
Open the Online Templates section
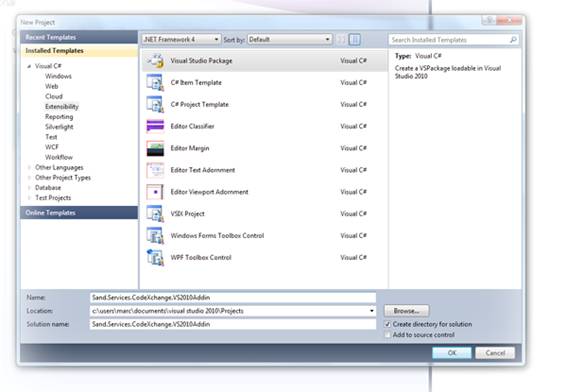click(79, 213)
